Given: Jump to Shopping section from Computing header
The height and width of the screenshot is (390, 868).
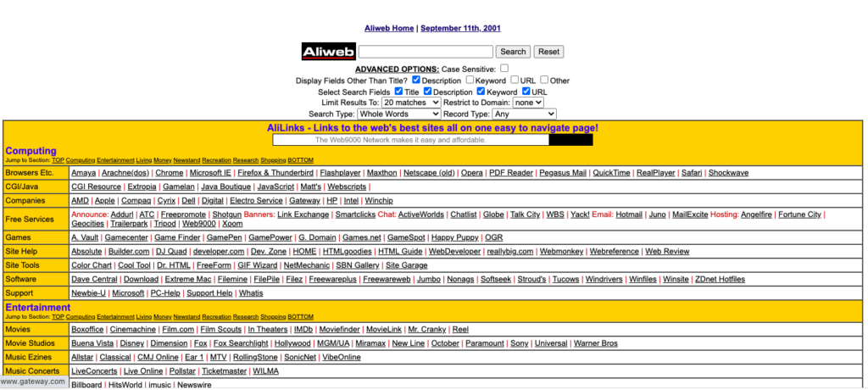Looking at the screenshot, I should click(273, 160).
